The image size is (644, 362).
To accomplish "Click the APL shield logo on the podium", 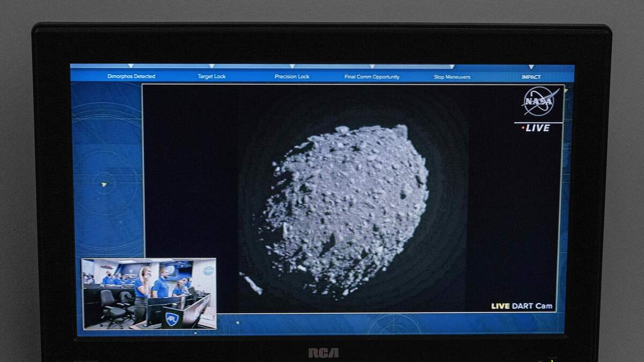I will click(172, 319).
